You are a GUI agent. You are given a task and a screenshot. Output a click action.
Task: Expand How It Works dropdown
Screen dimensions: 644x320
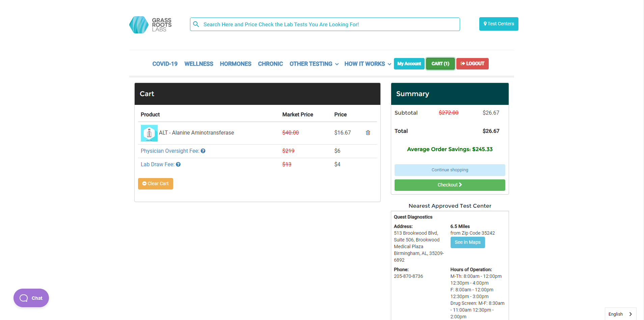point(368,64)
